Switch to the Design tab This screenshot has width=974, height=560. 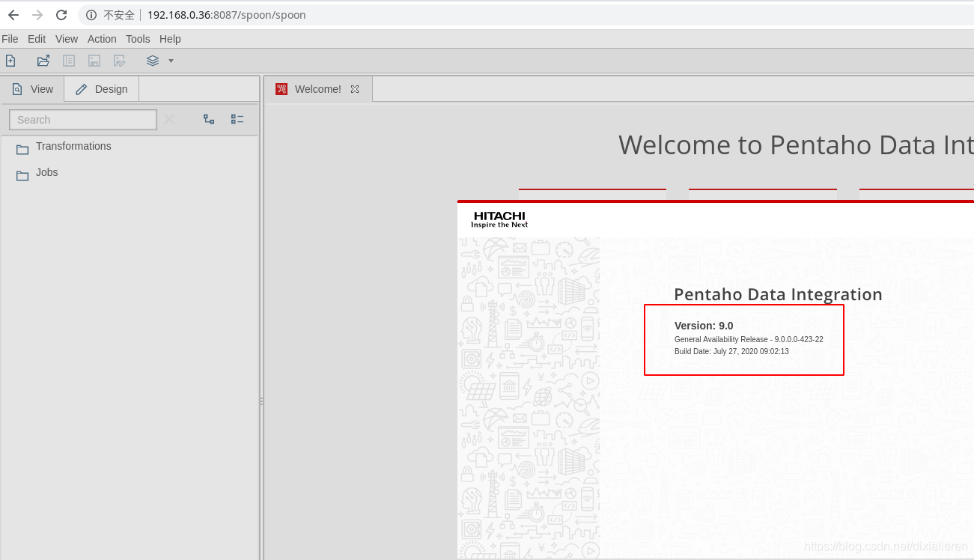tap(102, 89)
